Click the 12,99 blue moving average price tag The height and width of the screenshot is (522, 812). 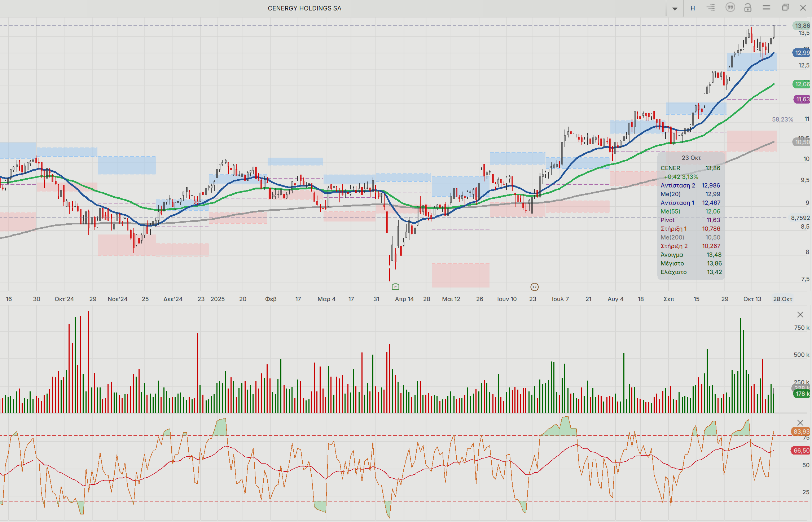pos(802,53)
